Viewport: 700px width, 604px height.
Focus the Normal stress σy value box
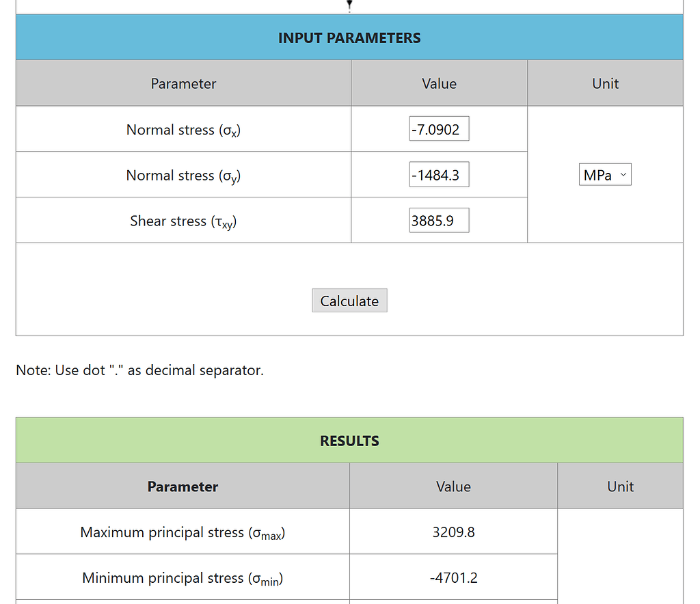(x=439, y=175)
